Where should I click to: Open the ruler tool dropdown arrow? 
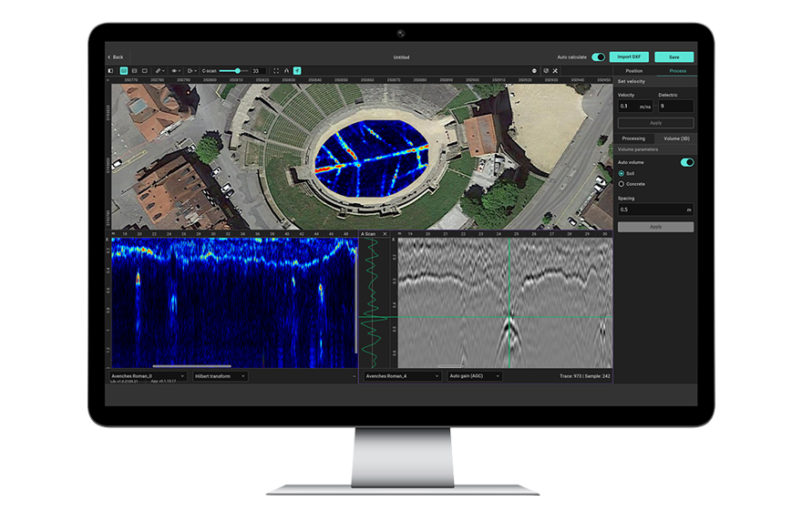pos(164,71)
